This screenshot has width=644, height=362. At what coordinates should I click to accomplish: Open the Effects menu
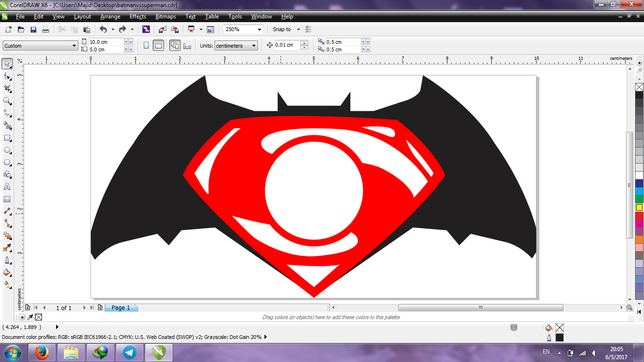(138, 16)
